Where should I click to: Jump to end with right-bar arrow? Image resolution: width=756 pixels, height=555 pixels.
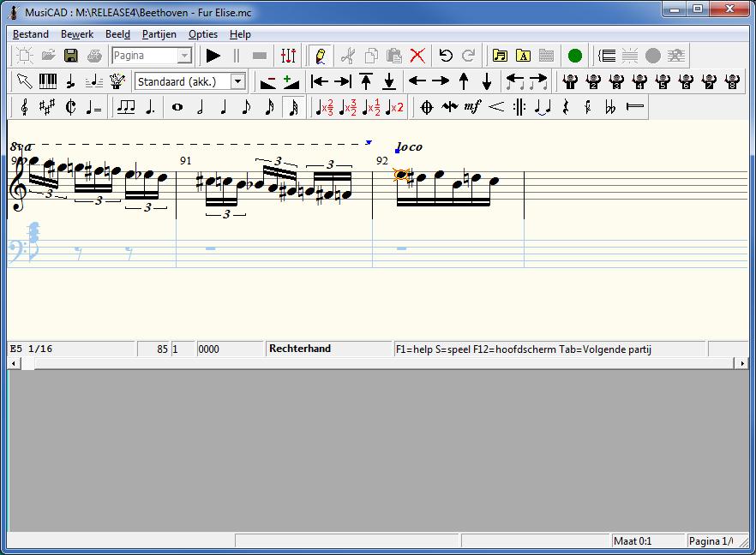pyautogui.click(x=343, y=81)
